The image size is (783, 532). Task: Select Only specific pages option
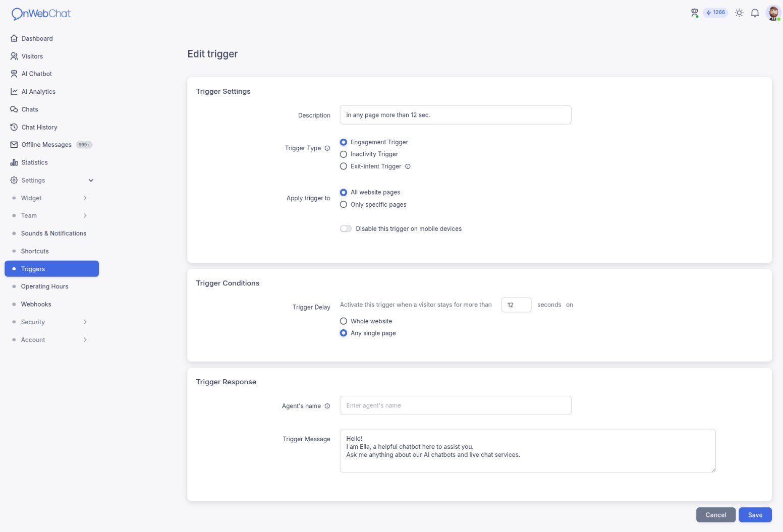(x=344, y=204)
